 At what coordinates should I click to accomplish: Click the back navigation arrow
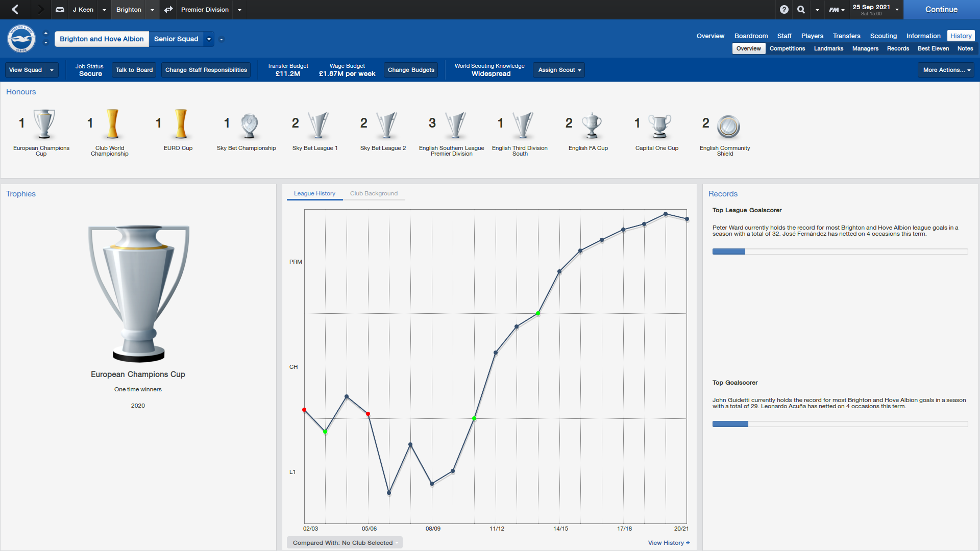(x=15, y=10)
